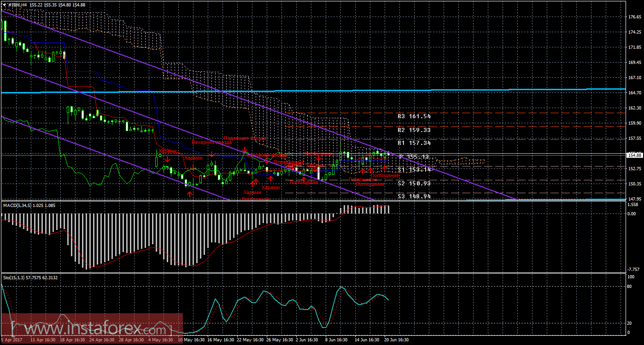Click the 5 Apr 2017 date label
The image size is (644, 345).
12,340
